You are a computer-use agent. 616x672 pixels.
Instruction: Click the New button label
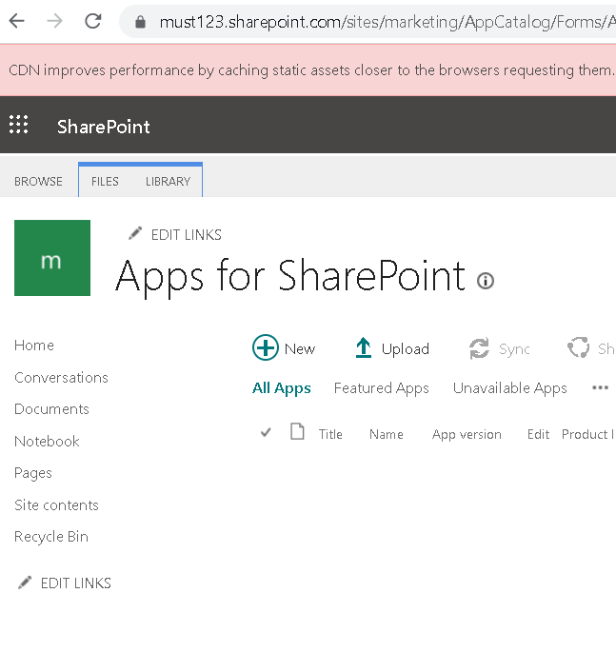[x=300, y=349]
